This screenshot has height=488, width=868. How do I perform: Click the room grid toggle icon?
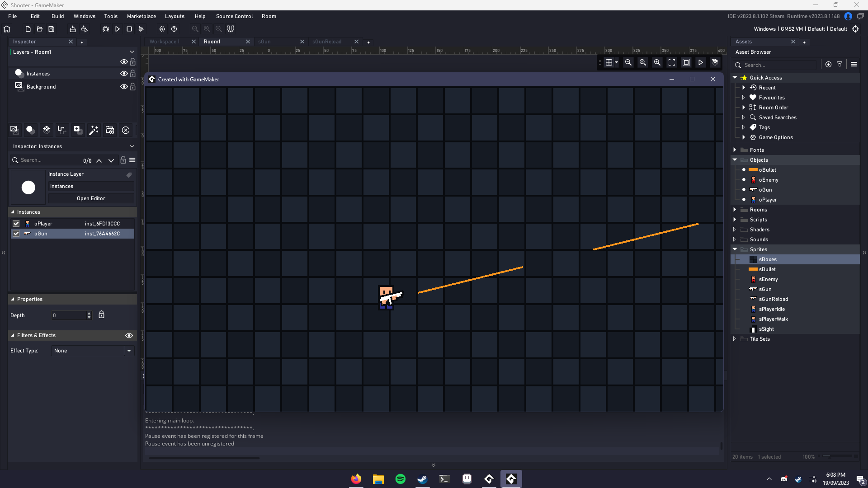[x=609, y=62]
